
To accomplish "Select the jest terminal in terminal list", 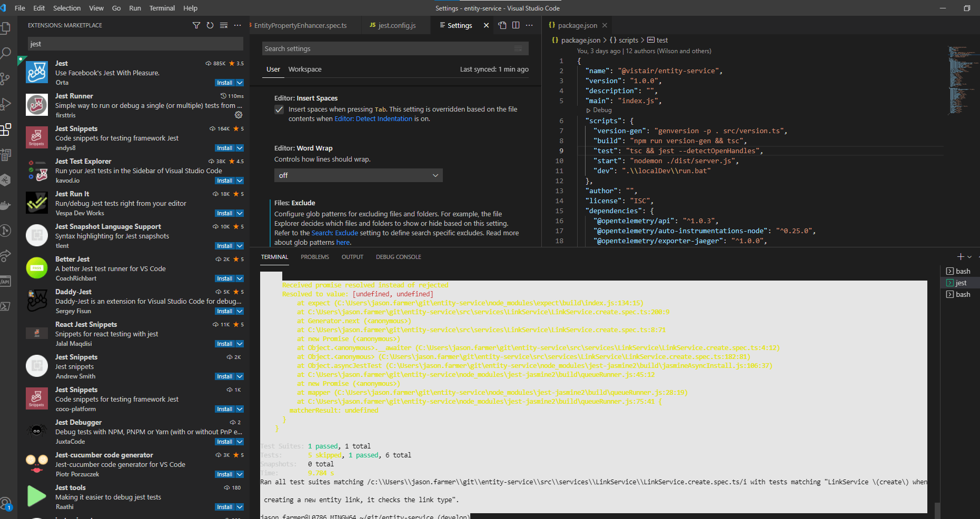I will point(959,283).
